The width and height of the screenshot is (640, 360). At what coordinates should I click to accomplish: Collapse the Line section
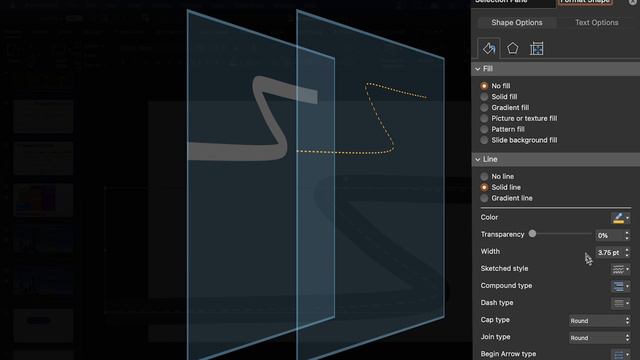click(x=478, y=159)
